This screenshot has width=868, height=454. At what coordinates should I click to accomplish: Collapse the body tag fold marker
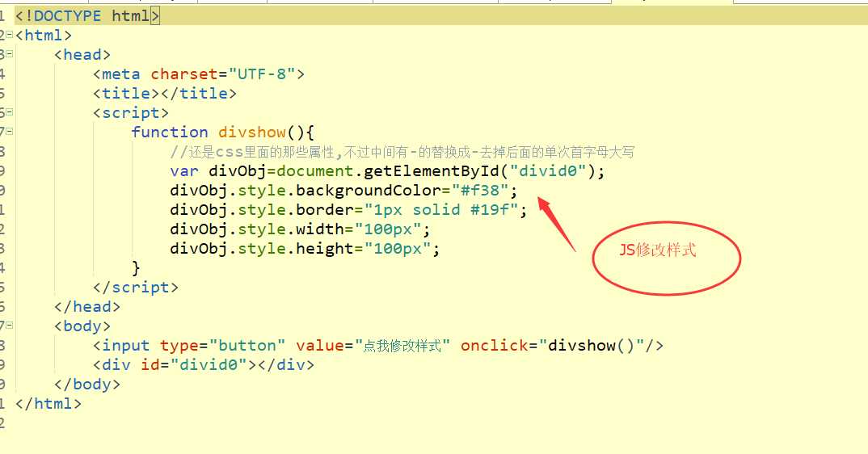pos(9,326)
